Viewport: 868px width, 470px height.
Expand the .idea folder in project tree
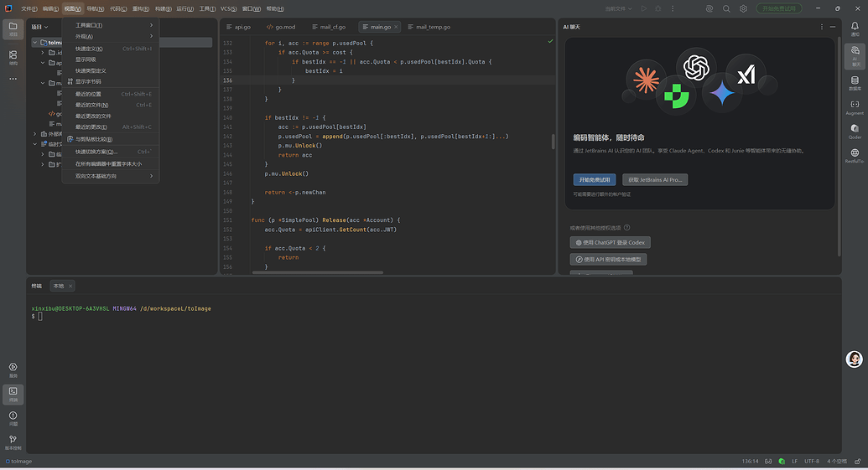click(43, 53)
